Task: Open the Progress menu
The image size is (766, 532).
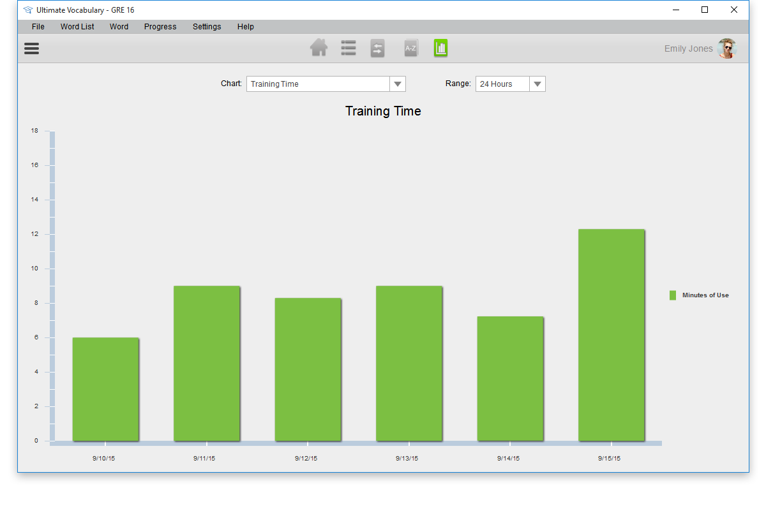Action: coord(160,27)
